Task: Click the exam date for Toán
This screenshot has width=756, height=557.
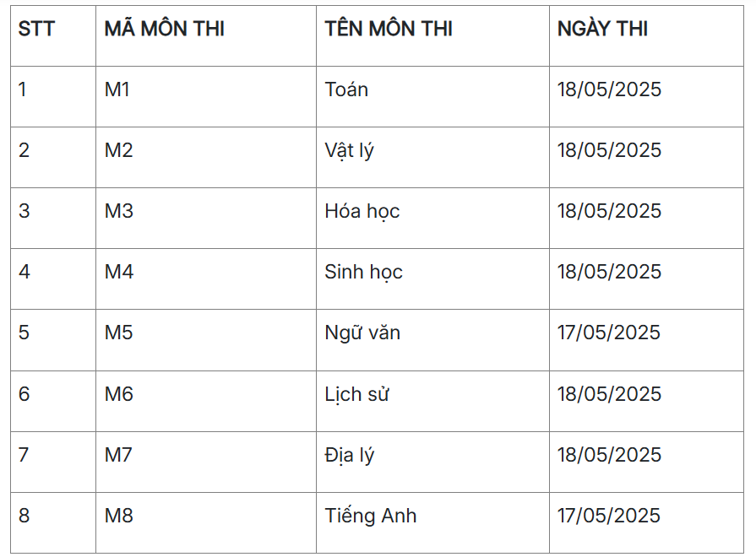Action: pos(609,89)
